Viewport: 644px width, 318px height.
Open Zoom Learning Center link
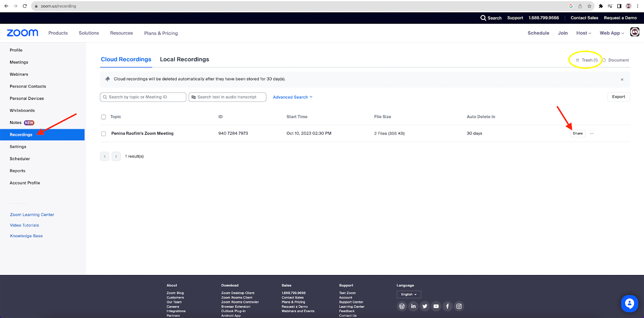pyautogui.click(x=32, y=215)
